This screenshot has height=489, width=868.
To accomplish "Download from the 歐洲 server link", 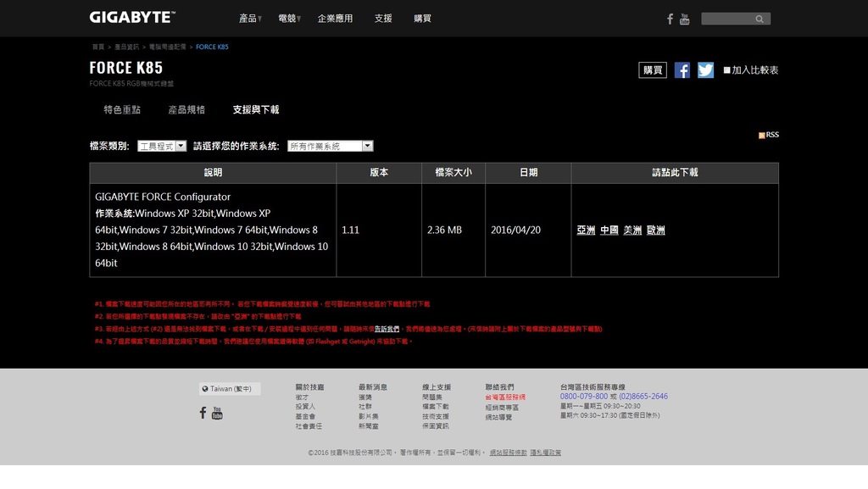I will coord(655,231).
